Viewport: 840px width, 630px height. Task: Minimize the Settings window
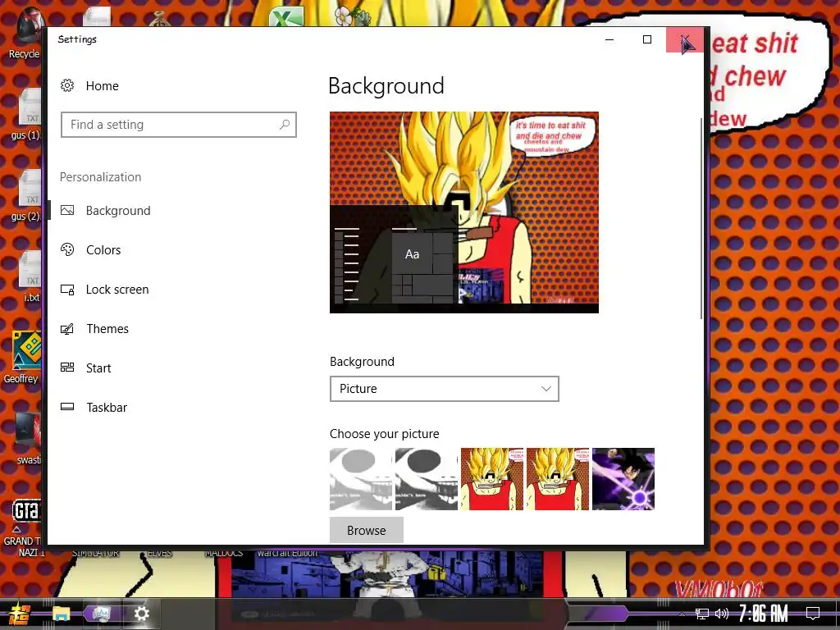tap(609, 39)
